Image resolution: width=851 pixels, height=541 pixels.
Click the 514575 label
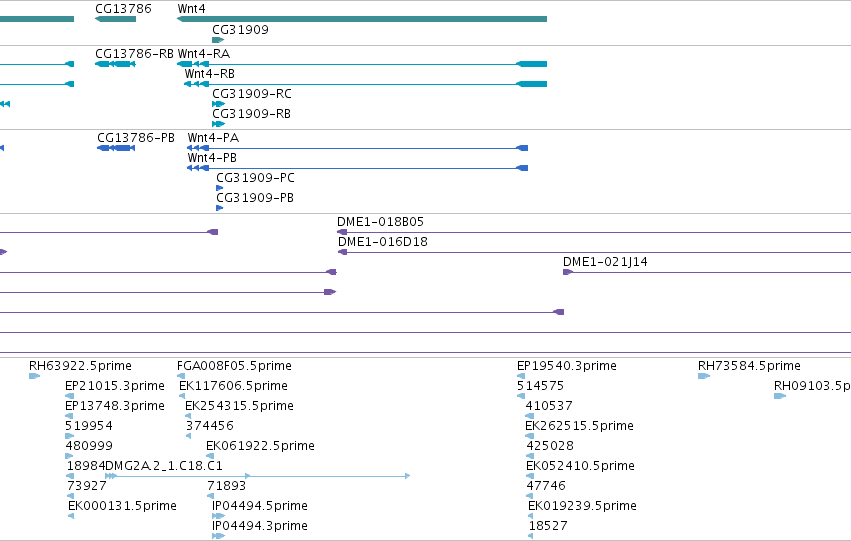point(541,386)
